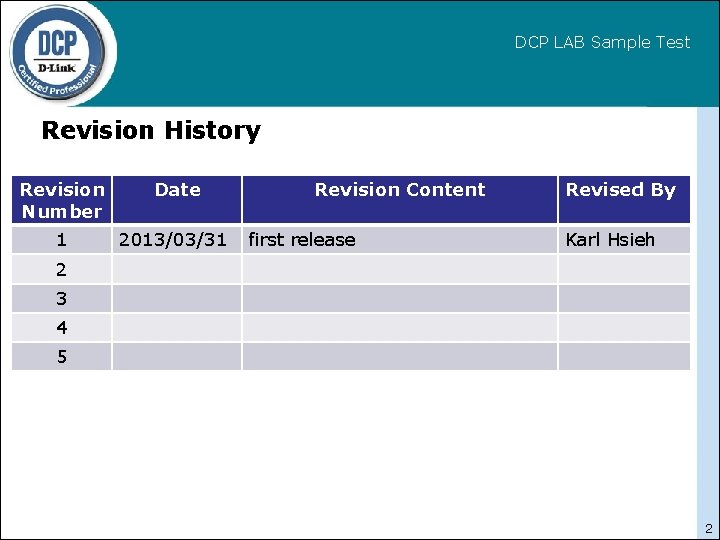Screen dimensions: 720x540
Task: Click the 'first release' content cell
Action: (x=400, y=240)
